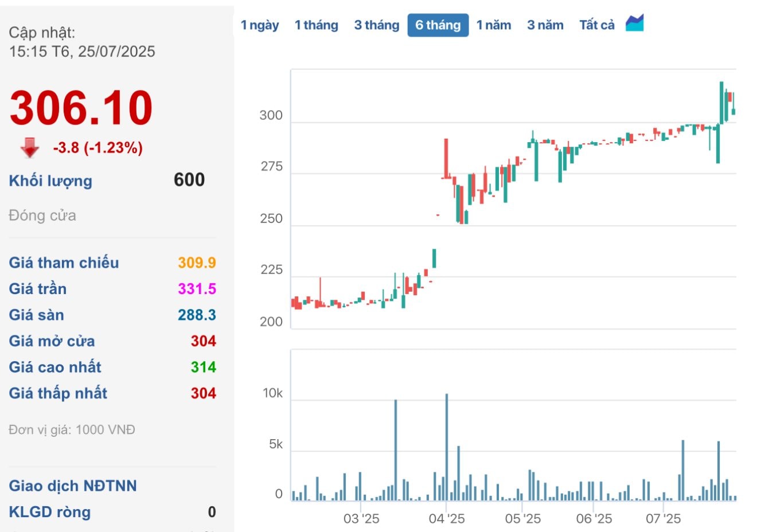Switch chart to 3 năm range
757x532 pixels.
545,25
